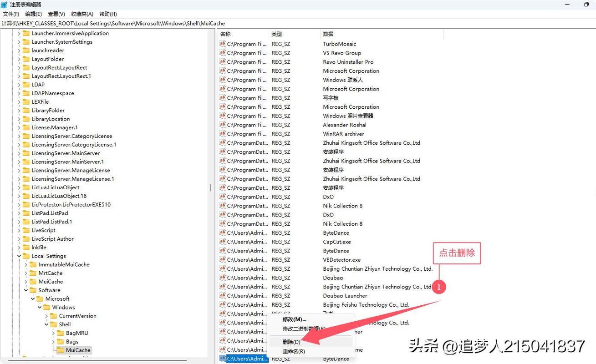Expand the MrtCache key
This screenshot has width=596, height=364.
pos(26,273)
